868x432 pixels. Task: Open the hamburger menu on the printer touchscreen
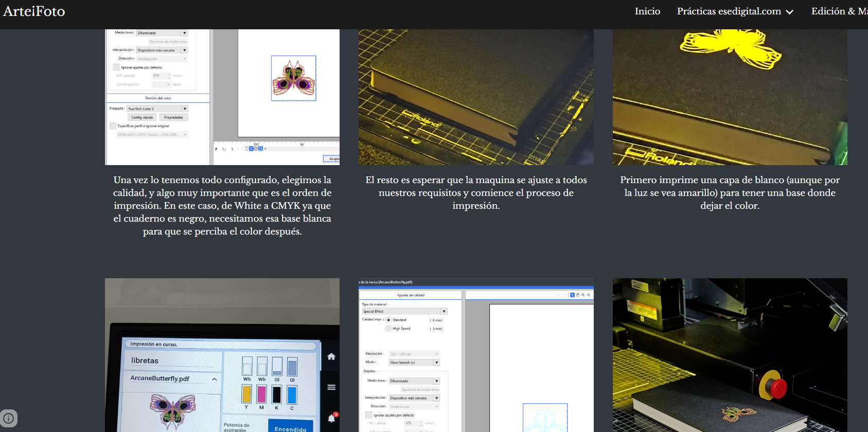click(331, 387)
